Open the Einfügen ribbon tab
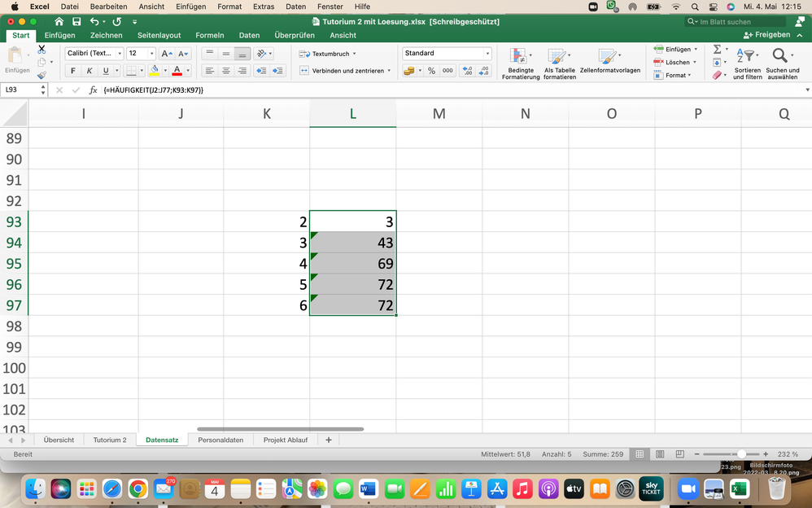This screenshot has width=812, height=508. tap(59, 35)
